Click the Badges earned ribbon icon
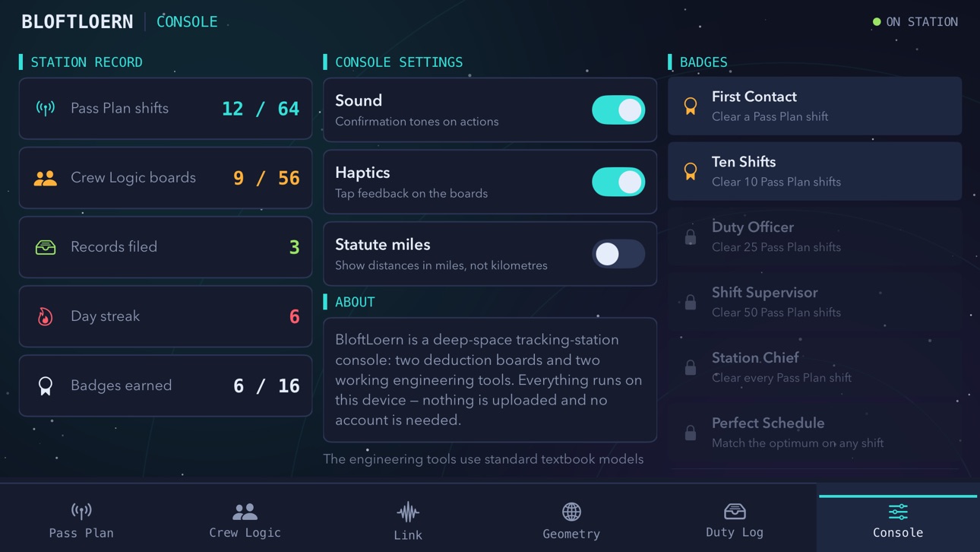 tap(46, 385)
